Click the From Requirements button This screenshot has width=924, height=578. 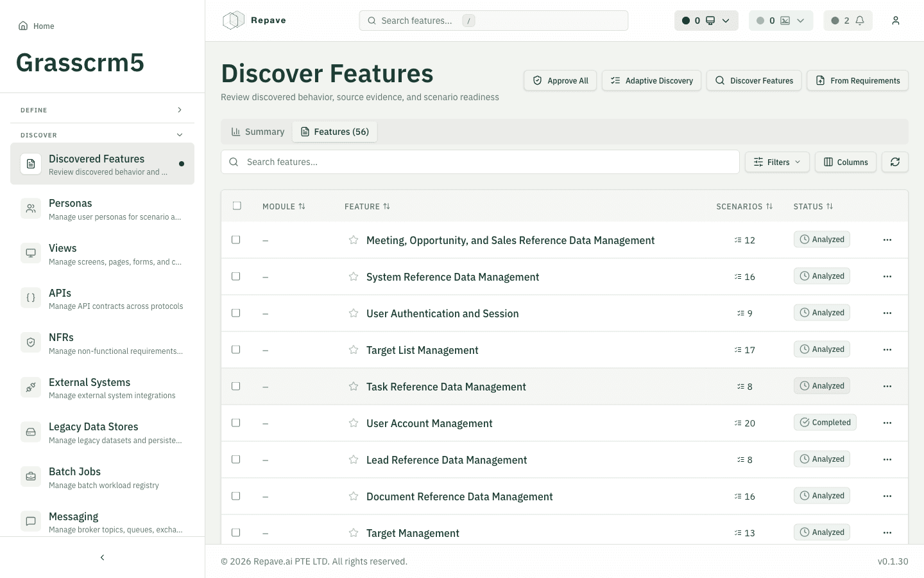click(857, 80)
